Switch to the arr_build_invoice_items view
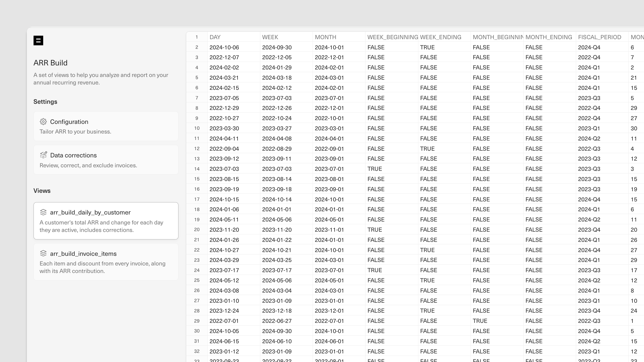This screenshot has height=362, width=644. click(106, 262)
